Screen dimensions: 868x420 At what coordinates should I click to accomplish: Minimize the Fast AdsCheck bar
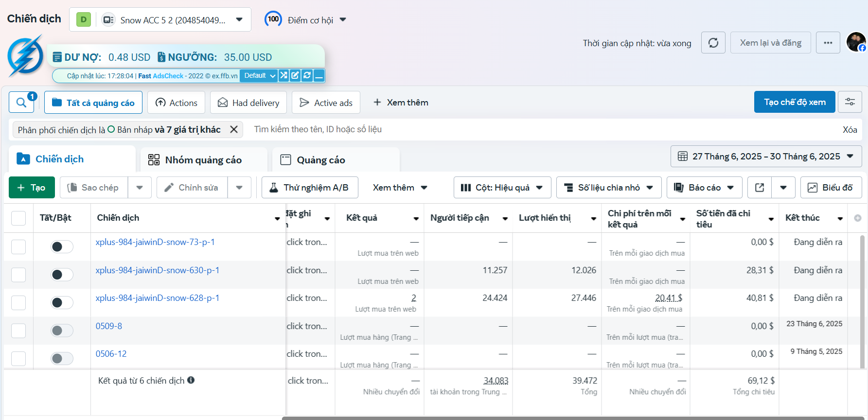(319, 75)
